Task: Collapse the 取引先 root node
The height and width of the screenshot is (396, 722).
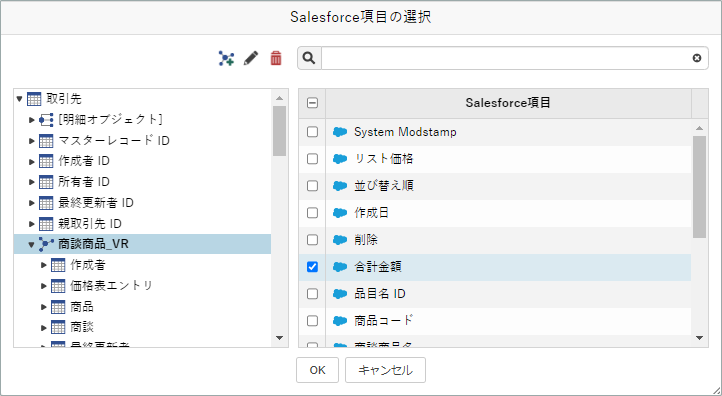Action: [x=19, y=99]
